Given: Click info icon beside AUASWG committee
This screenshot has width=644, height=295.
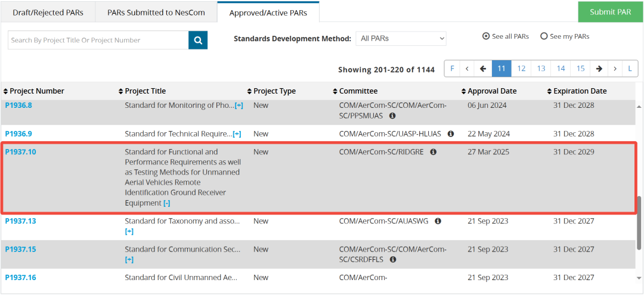Looking at the screenshot, I should [438, 221].
